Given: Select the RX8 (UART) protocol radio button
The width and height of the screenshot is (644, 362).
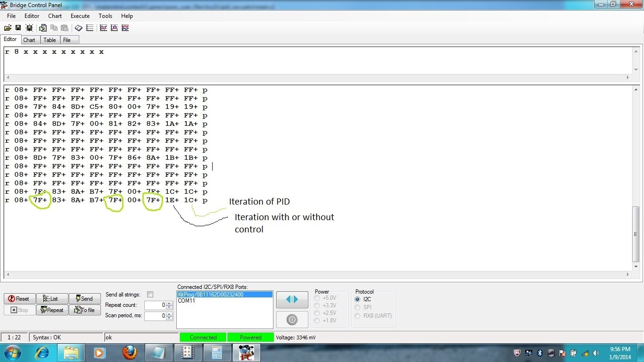Looking at the screenshot, I should coord(357,316).
